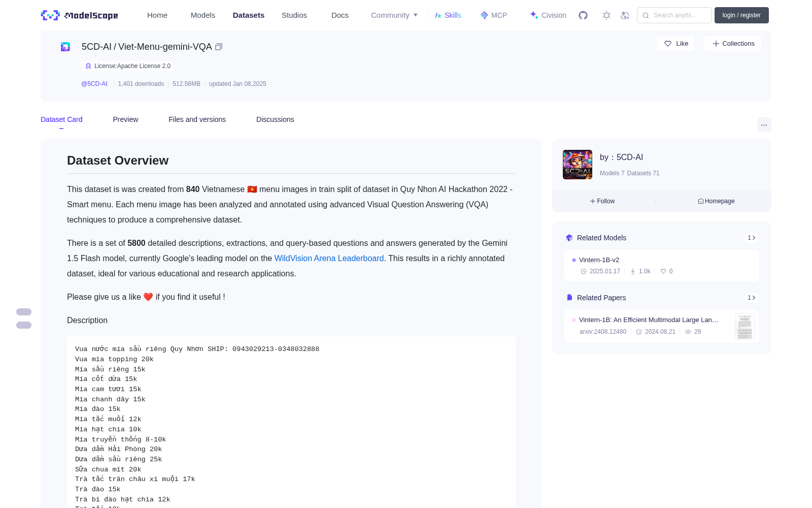The width and height of the screenshot is (812, 508).
Task: Open Models navigation item
Action: (x=203, y=15)
